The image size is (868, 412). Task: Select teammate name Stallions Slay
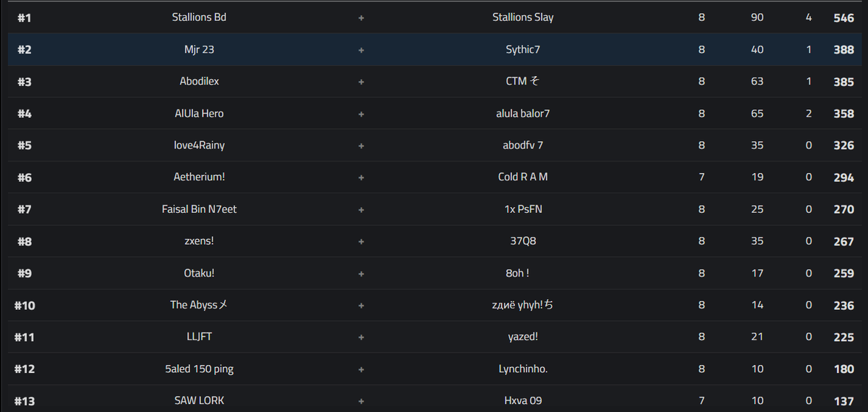click(523, 17)
